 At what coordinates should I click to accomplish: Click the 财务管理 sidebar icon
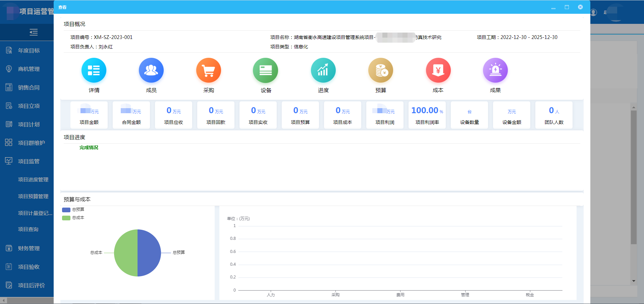(x=9, y=248)
